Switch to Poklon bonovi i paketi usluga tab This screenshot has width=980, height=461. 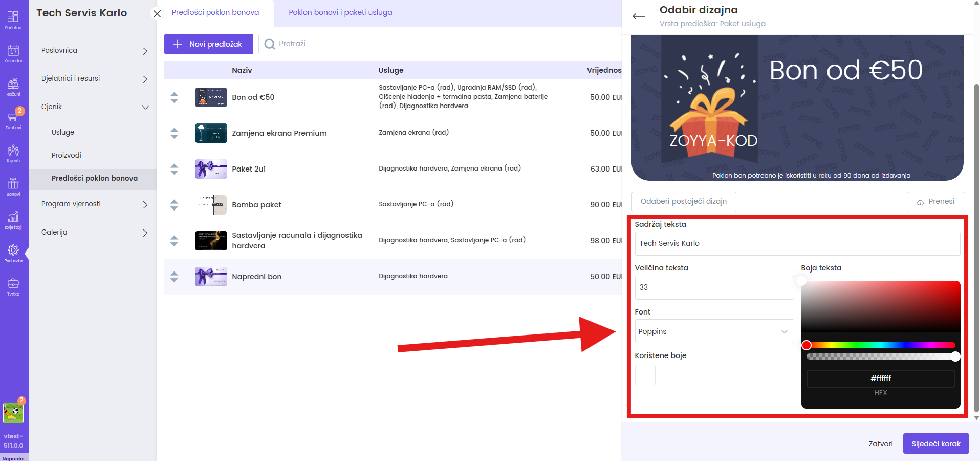click(x=340, y=12)
